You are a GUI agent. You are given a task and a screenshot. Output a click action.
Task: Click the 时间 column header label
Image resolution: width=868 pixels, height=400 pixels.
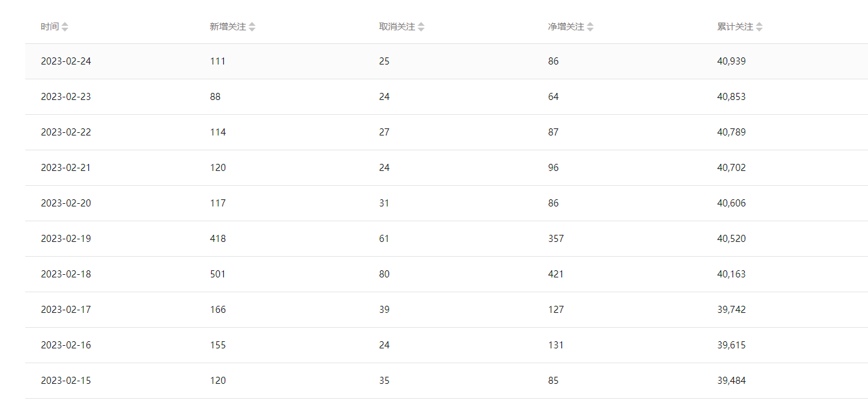pos(50,27)
